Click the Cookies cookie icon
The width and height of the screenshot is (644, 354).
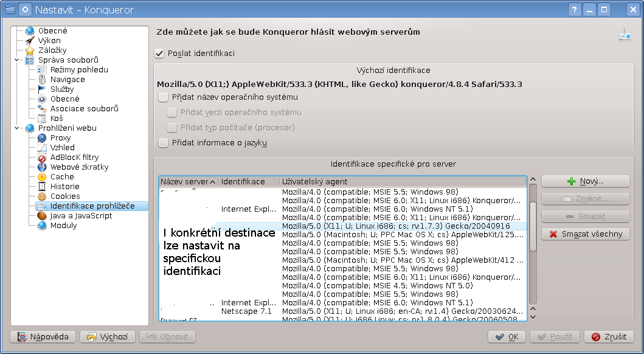point(42,196)
